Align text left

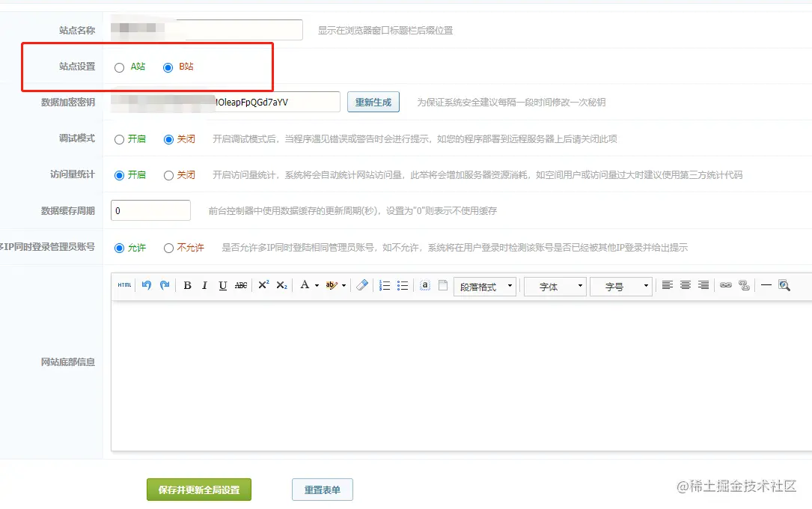[667, 284]
